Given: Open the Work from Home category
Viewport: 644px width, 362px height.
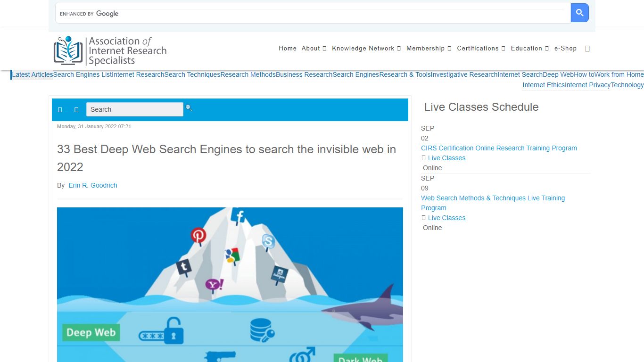Looking at the screenshot, I should pos(619,74).
